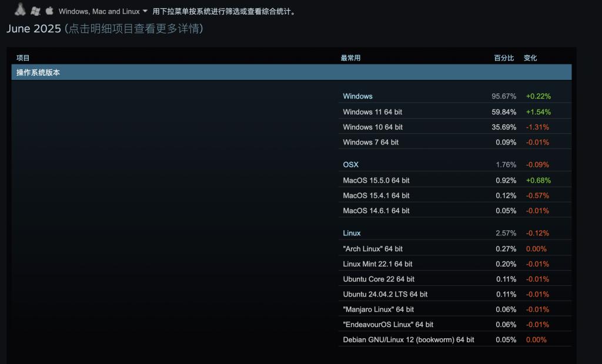Open the Windows category link

pyautogui.click(x=357, y=96)
